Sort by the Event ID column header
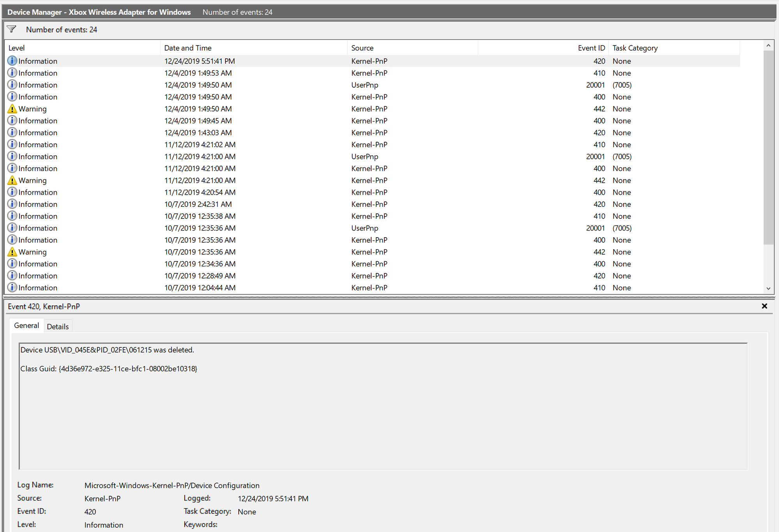This screenshot has height=532, width=779. coord(543,48)
